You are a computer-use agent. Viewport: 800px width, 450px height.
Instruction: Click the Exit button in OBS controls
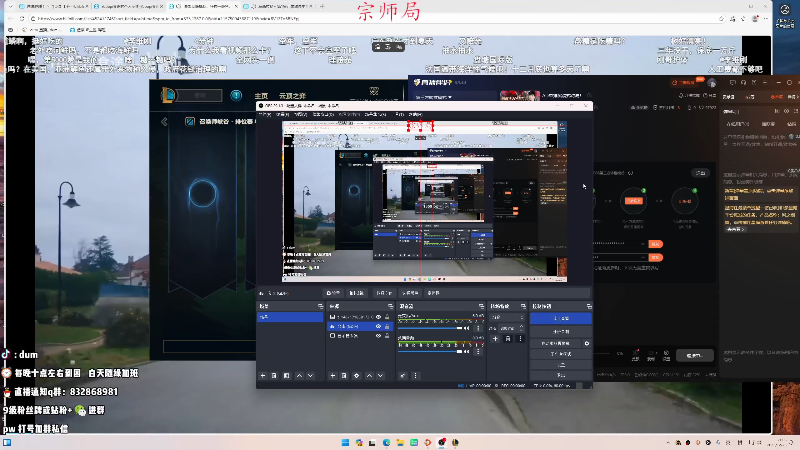coord(561,375)
